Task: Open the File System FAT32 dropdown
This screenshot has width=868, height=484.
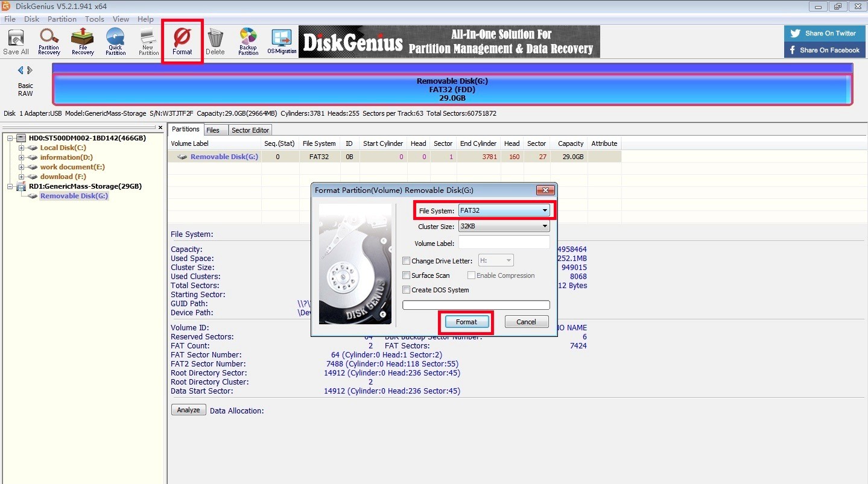Action: tap(504, 210)
